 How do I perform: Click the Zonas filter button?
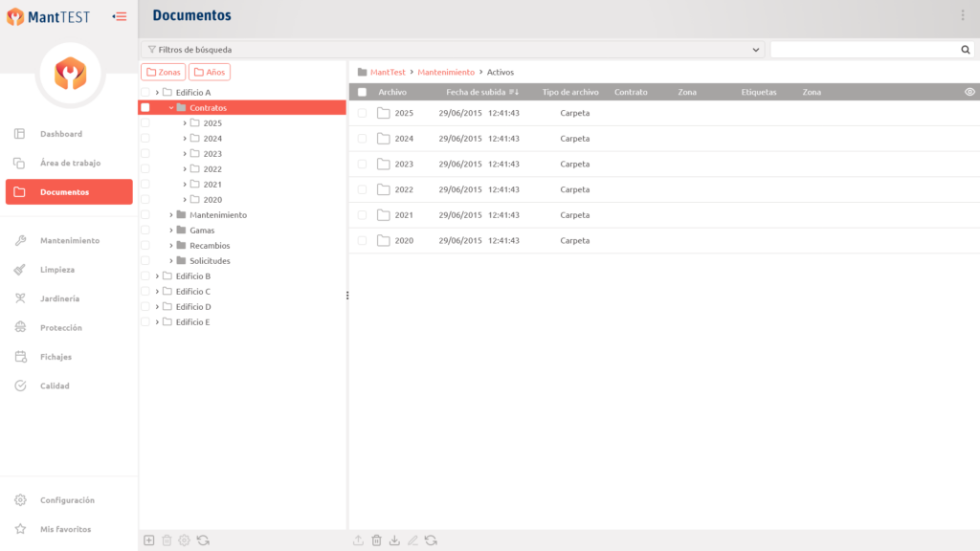[x=163, y=72]
